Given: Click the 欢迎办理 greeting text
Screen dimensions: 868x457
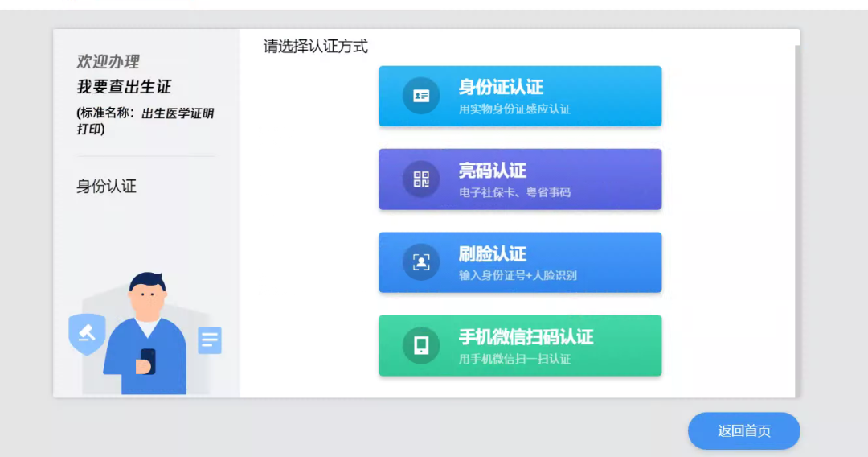Looking at the screenshot, I should pos(108,61).
